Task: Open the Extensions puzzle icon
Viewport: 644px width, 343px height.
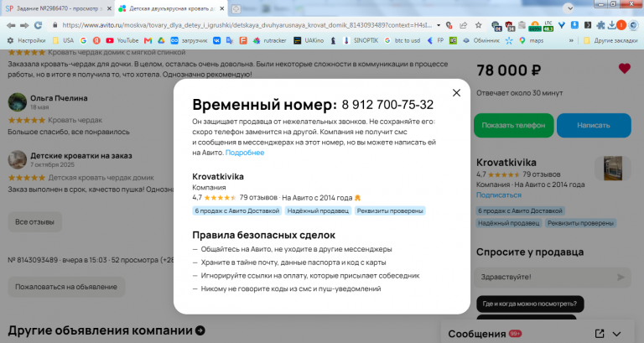Action: 600,25
